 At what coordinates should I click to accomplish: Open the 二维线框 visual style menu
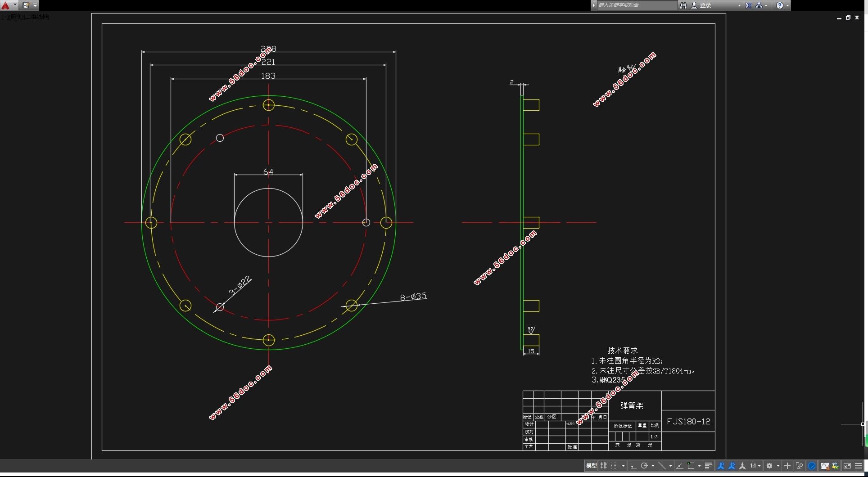(37, 17)
